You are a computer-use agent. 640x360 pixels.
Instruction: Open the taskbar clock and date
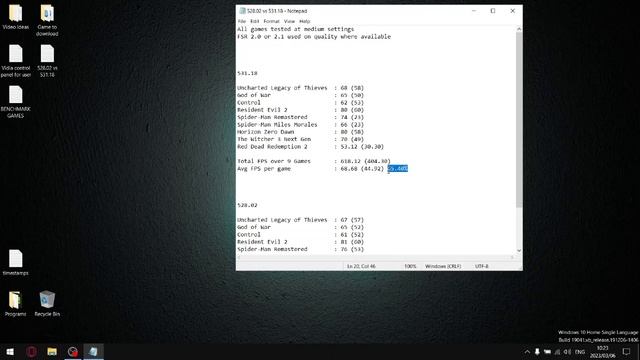pos(602,352)
